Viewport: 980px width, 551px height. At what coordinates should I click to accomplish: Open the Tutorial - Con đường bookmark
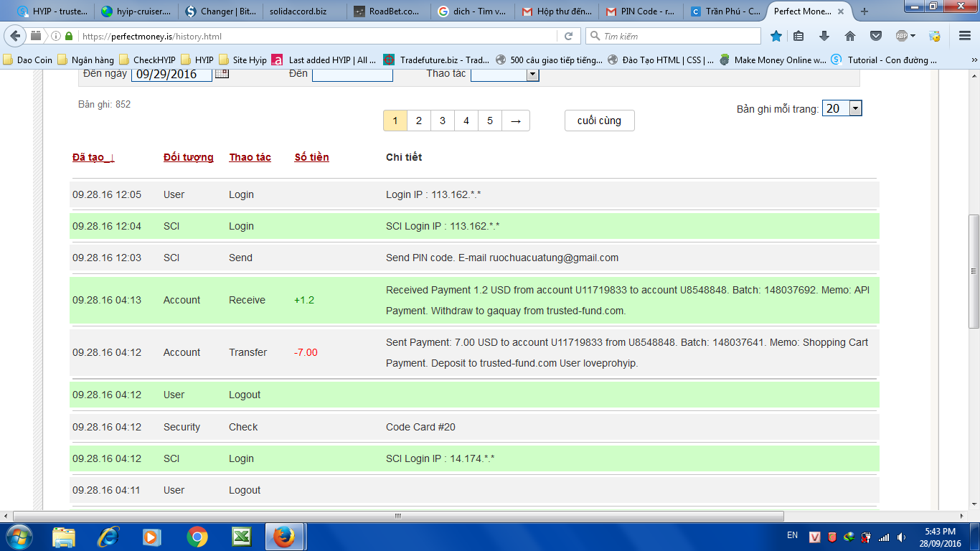[x=885, y=60]
